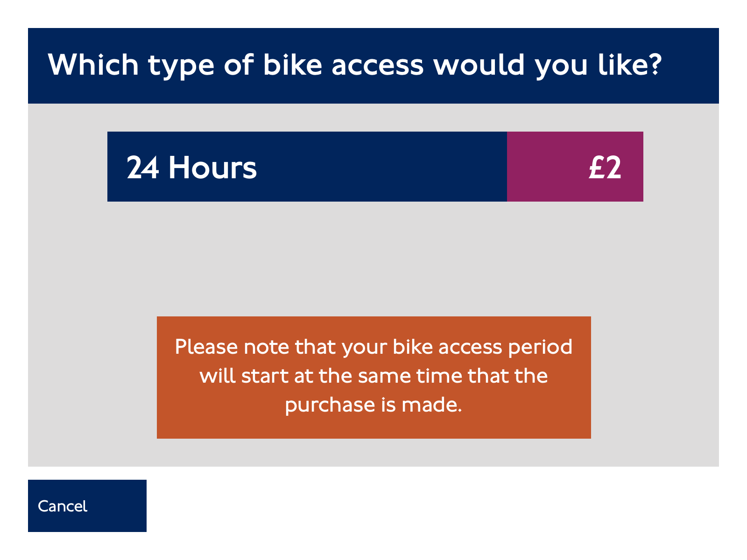Image resolution: width=747 pixels, height=560 pixels.
Task: Click the '24' number in the access option
Action: tap(143, 168)
